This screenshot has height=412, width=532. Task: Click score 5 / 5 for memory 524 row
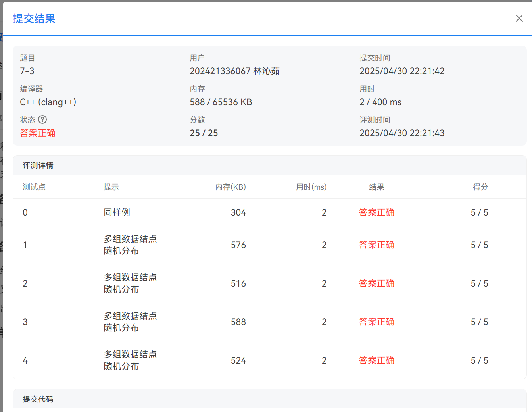[480, 360]
